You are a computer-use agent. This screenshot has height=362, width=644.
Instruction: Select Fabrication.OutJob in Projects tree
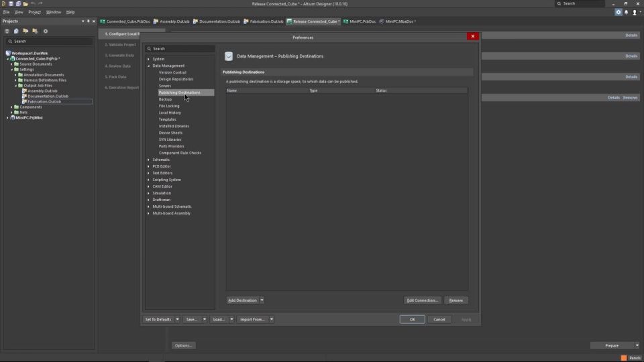coord(44,101)
